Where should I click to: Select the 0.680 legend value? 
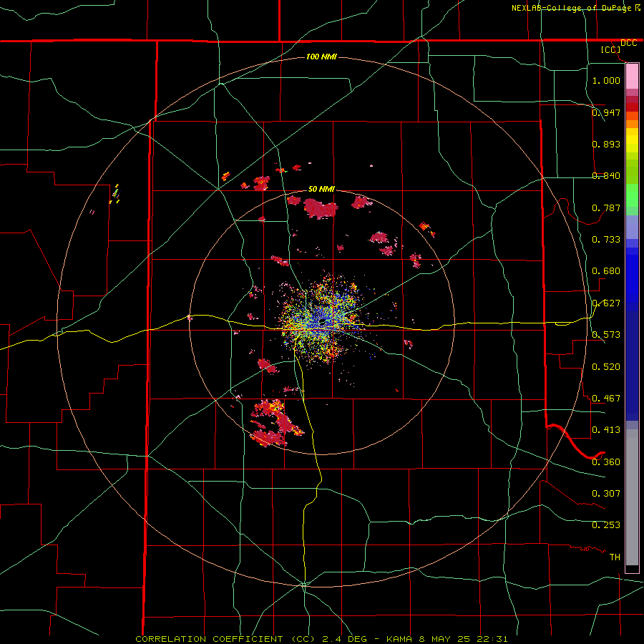click(x=606, y=270)
